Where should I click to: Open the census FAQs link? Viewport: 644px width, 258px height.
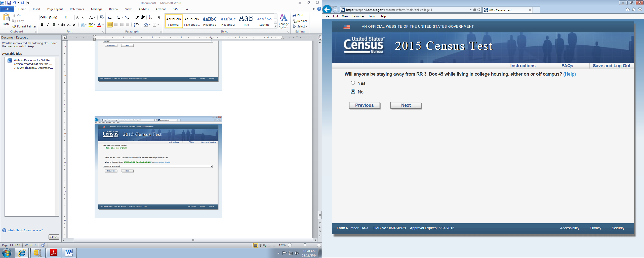[x=567, y=66]
